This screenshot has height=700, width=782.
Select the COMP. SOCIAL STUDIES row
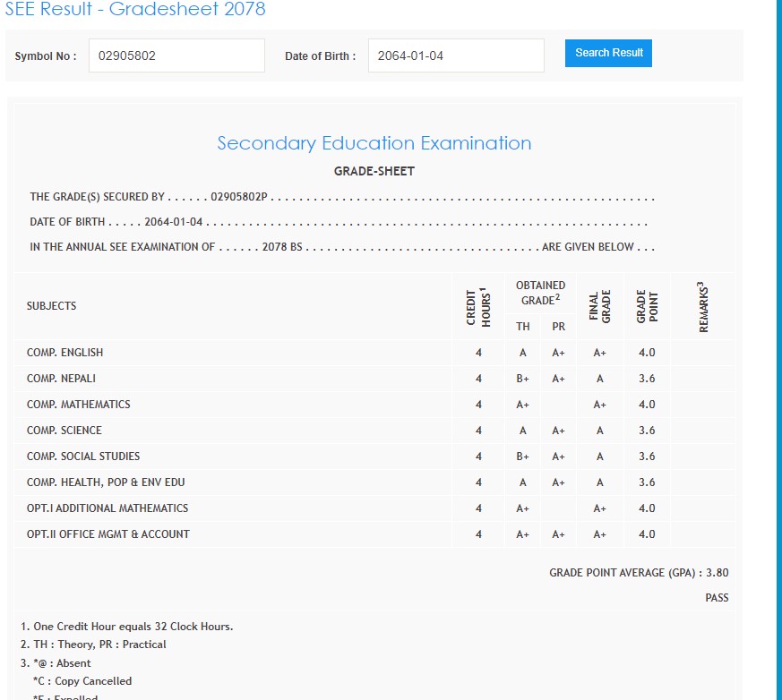(83, 457)
